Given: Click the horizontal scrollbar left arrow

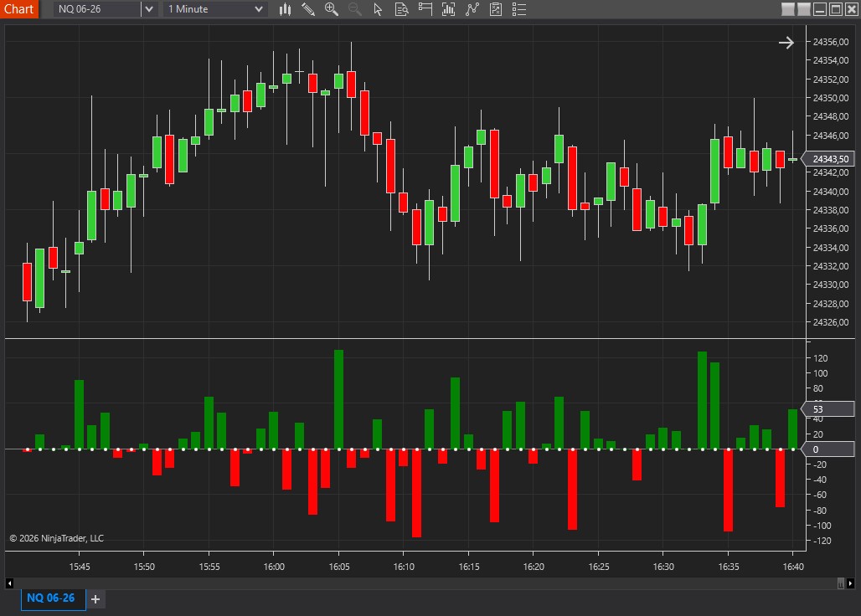Looking at the screenshot, I should point(10,583).
